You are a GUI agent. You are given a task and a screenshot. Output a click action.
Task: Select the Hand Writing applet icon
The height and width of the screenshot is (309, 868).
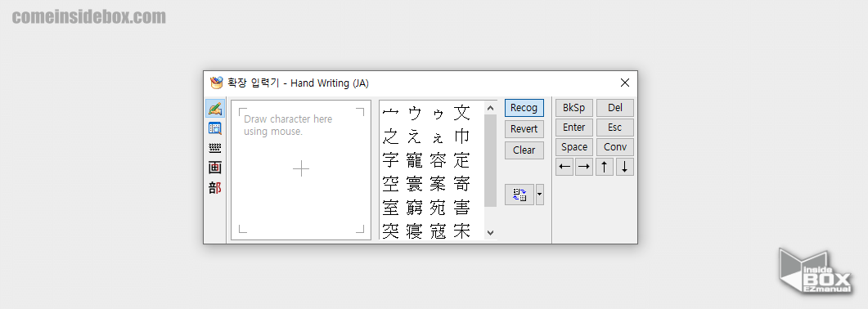(x=215, y=109)
